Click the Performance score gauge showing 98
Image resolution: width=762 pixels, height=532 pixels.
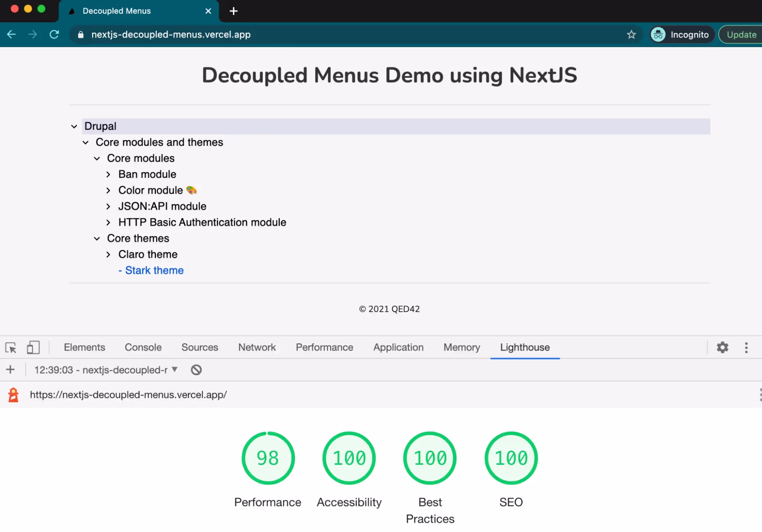[268, 458]
